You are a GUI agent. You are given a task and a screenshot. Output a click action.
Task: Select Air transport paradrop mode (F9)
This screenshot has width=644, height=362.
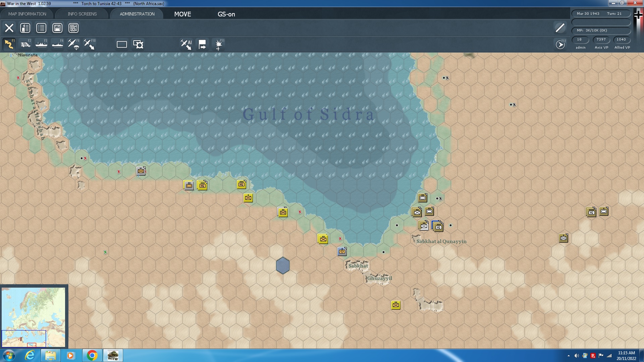[x=73, y=44]
